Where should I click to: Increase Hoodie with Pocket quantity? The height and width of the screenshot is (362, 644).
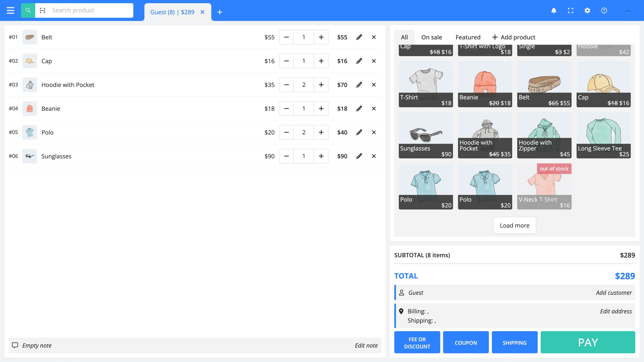click(321, 85)
